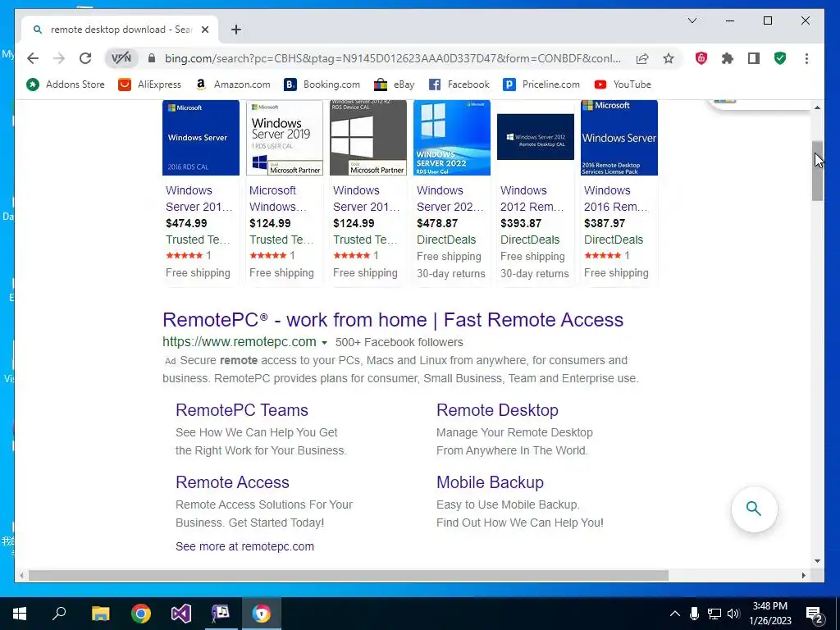This screenshot has height=630, width=840.
Task: Open the red shield extension icon
Action: coord(701,58)
